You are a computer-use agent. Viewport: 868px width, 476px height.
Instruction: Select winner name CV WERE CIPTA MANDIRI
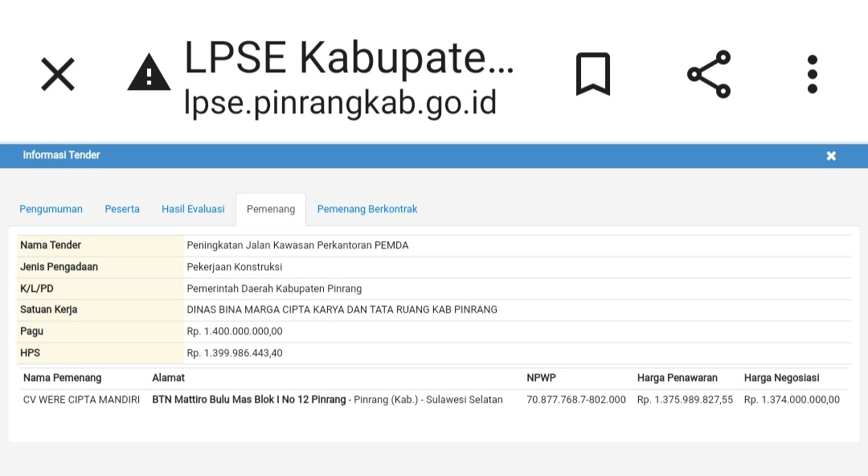click(x=81, y=400)
